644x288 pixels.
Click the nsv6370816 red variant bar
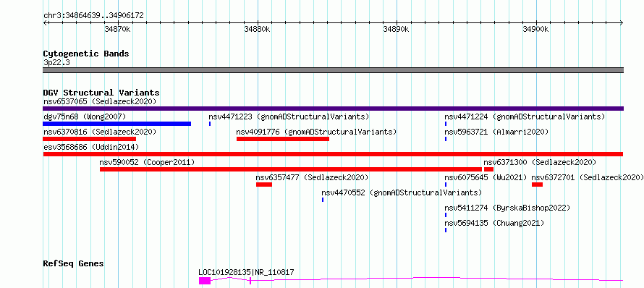[90, 139]
